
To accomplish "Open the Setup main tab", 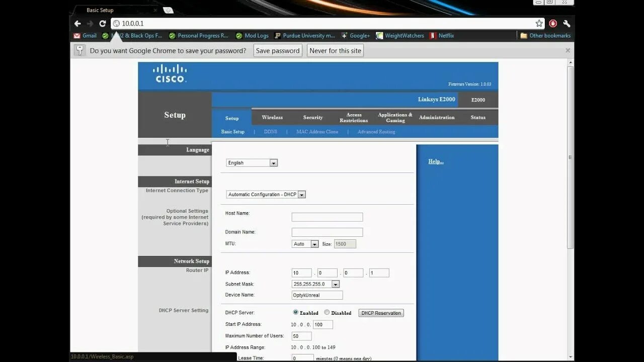I will [232, 118].
